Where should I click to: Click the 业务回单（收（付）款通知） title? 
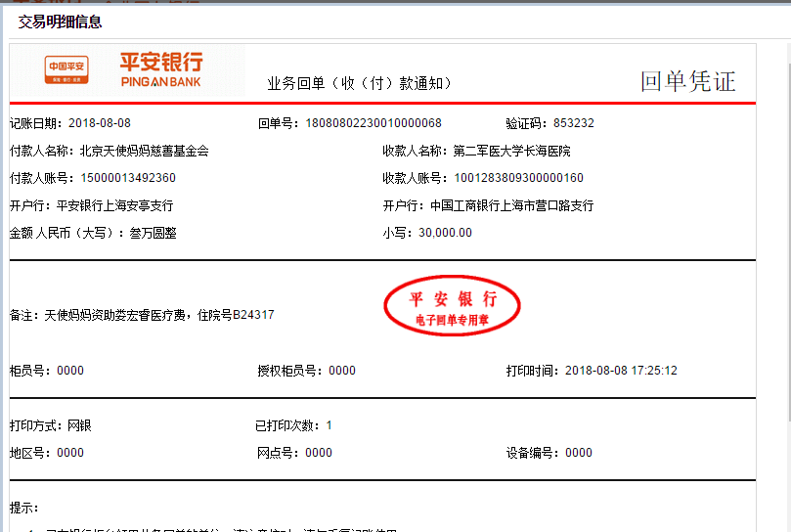(359, 83)
